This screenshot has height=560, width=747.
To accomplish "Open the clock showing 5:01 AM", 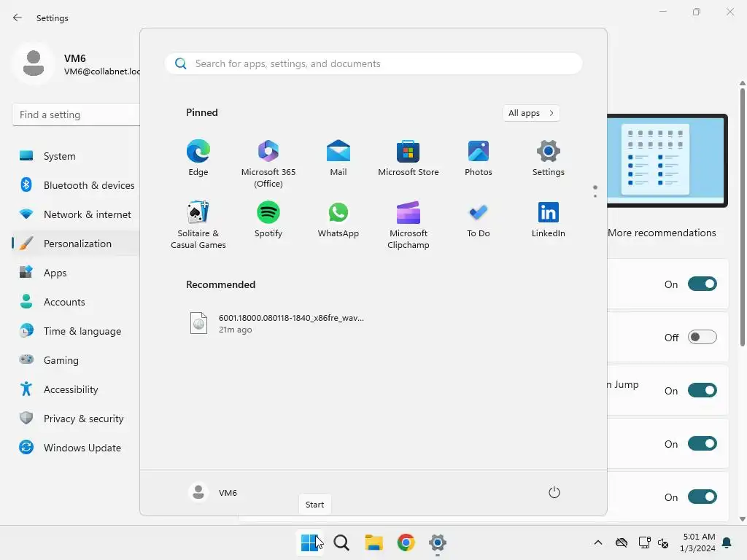I will click(697, 542).
